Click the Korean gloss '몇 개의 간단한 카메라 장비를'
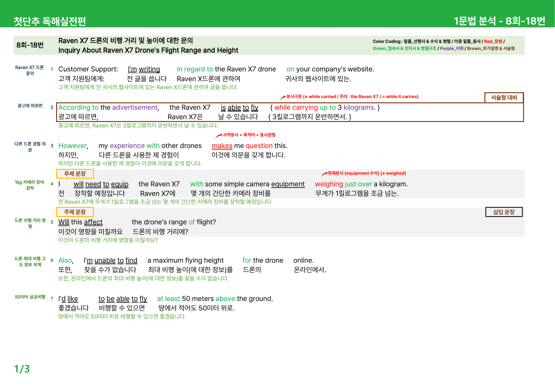The image size is (555, 392). [x=231, y=193]
